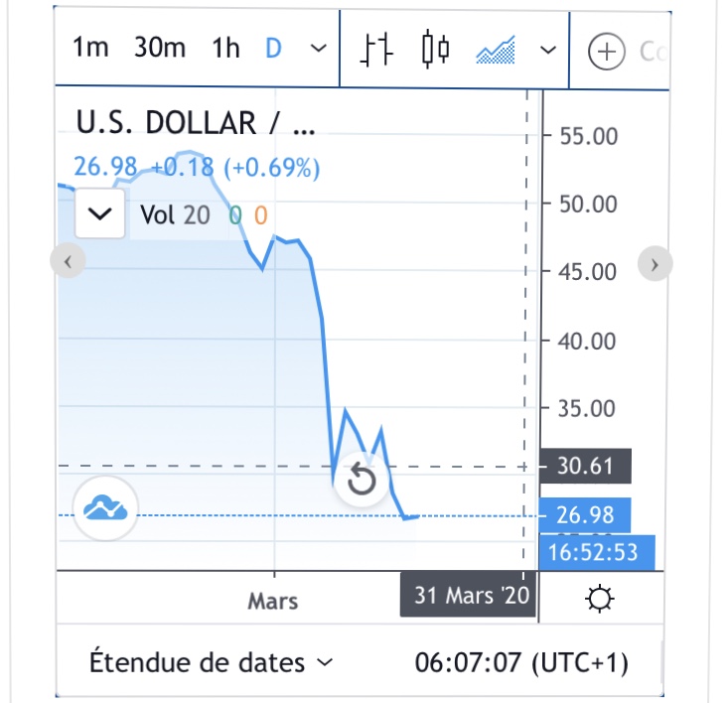Click the U.S. DOLLAR symbol title
Image resolution: width=728 pixels, height=703 pixels.
(195, 123)
